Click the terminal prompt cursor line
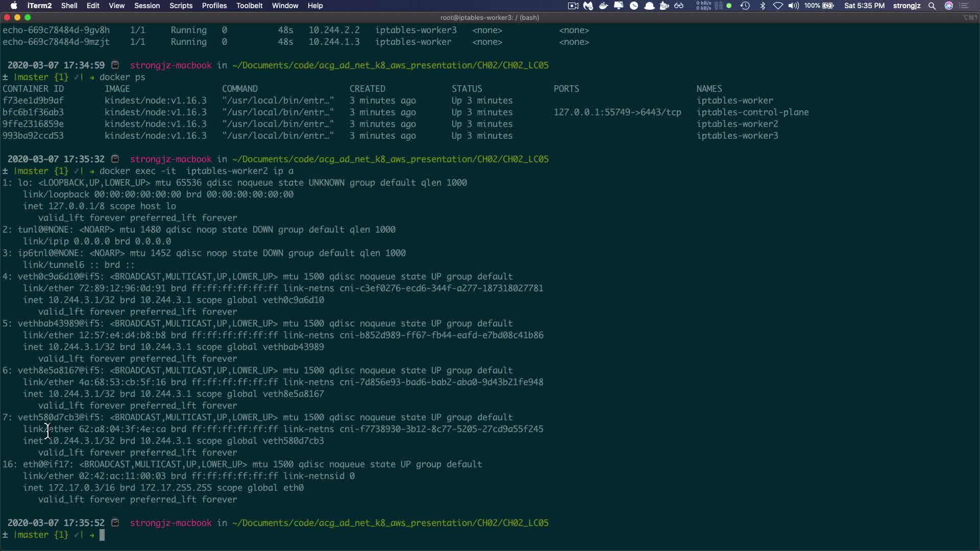Image resolution: width=980 pixels, height=551 pixels. (x=102, y=535)
